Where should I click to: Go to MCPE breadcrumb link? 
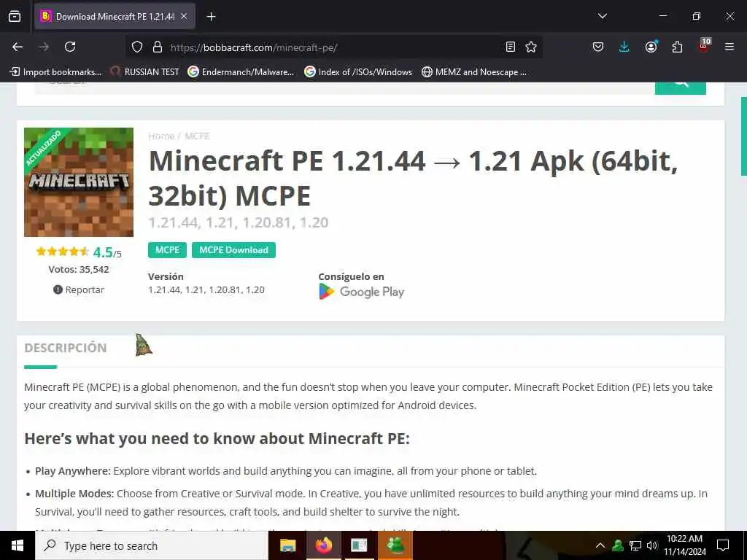[x=197, y=136]
